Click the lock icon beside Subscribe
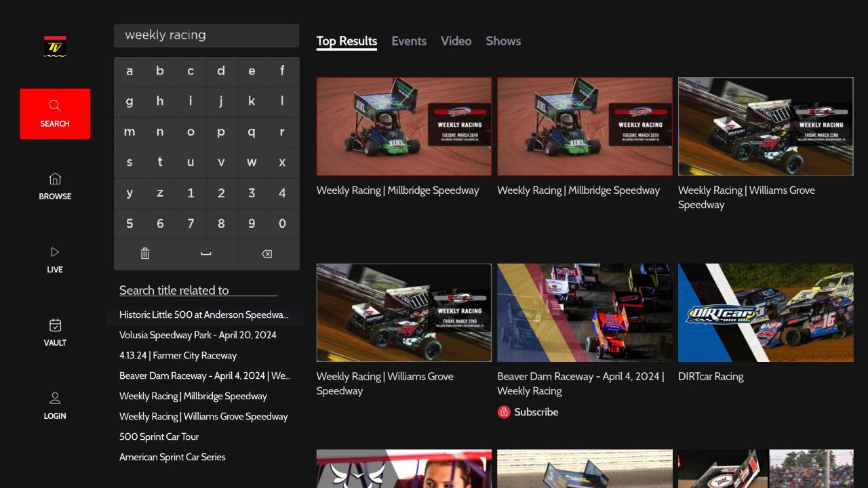The image size is (868, 488). 504,412
